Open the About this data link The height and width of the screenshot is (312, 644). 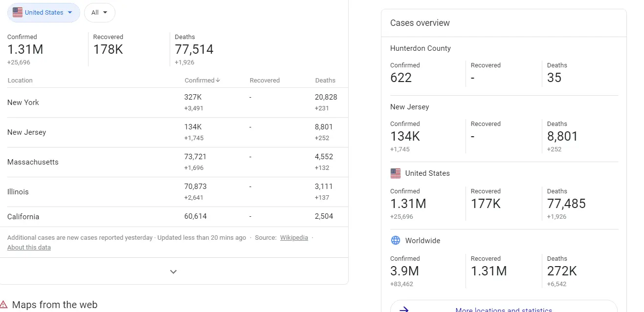click(x=29, y=248)
